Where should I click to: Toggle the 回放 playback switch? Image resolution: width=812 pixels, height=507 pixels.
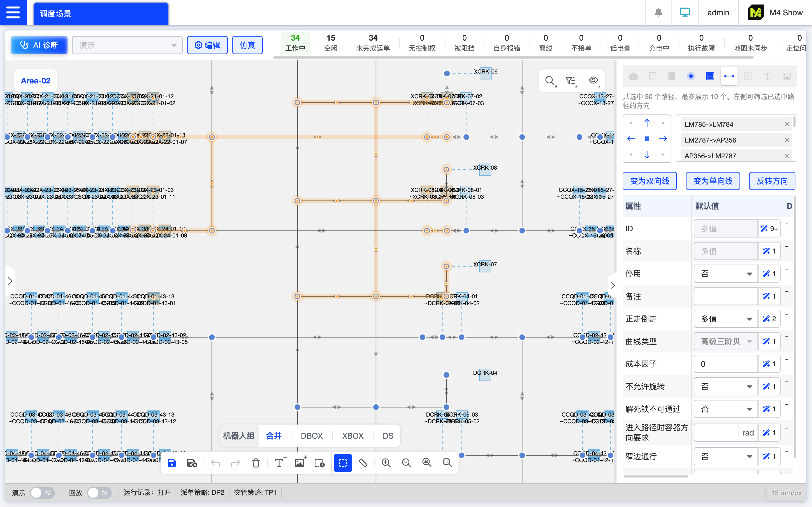99,493
